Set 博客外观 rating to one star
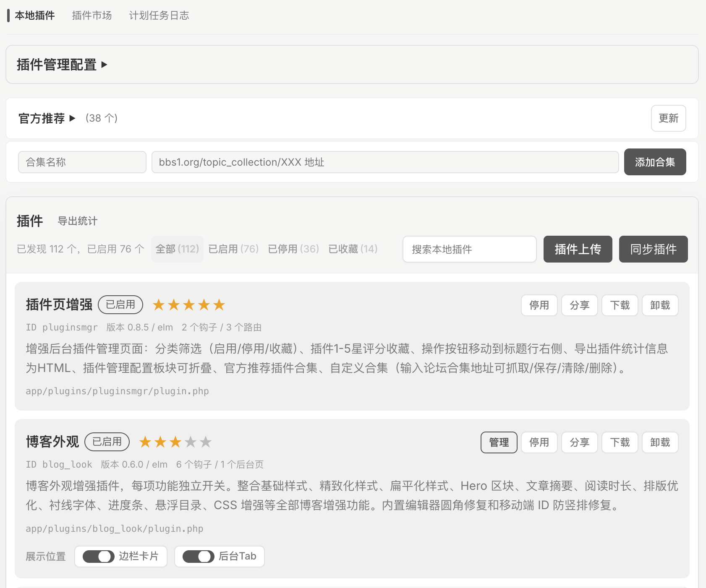706x588 pixels. point(145,442)
